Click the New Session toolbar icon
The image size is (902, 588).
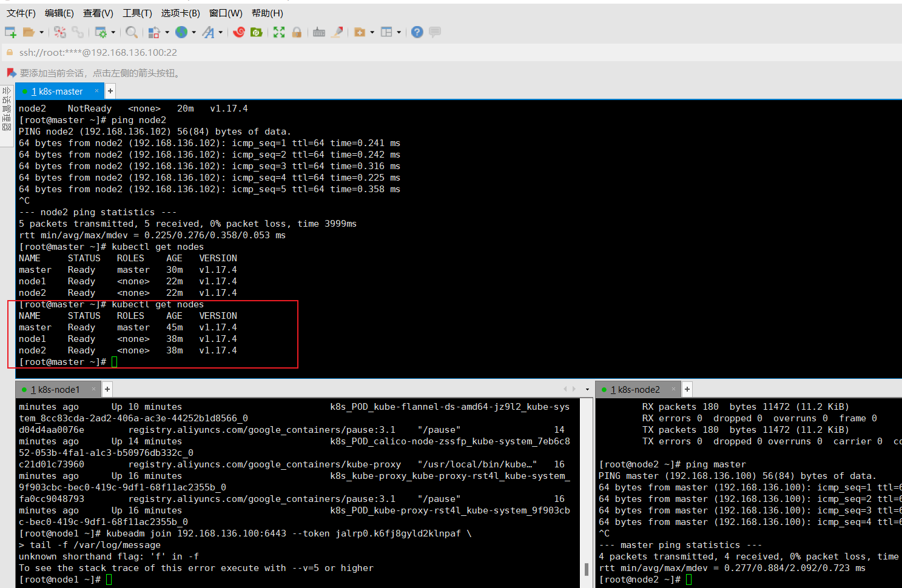pyautogui.click(x=10, y=32)
